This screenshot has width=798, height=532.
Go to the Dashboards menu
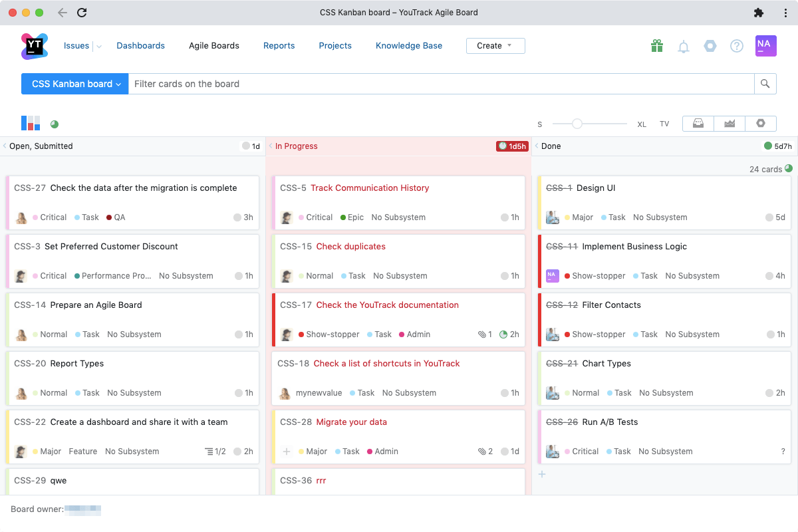coord(140,46)
